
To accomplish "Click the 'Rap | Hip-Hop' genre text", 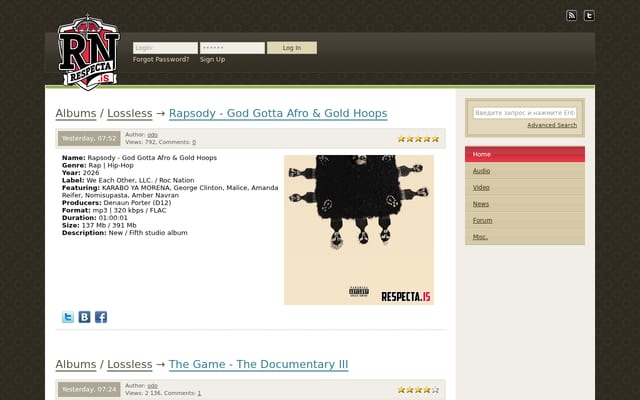I will [x=111, y=165].
